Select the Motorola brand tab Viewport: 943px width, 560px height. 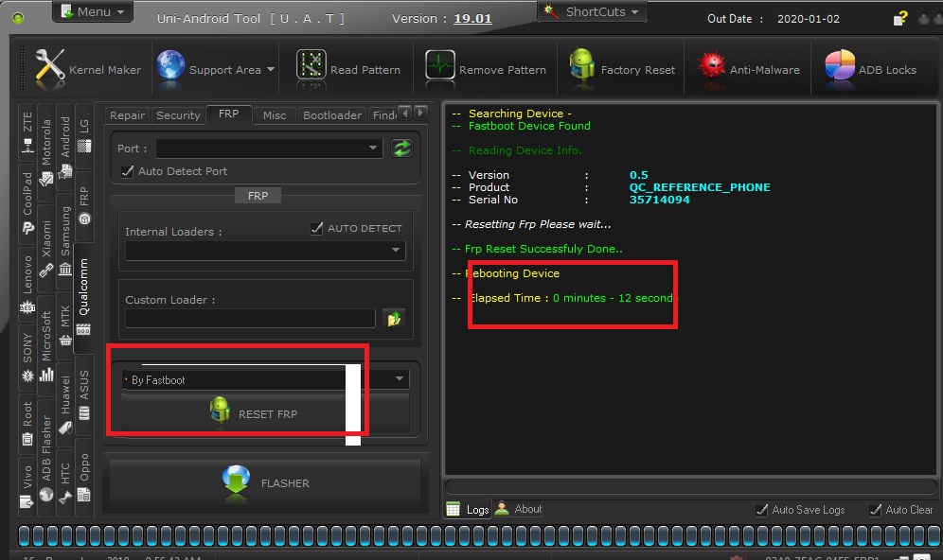(46, 150)
